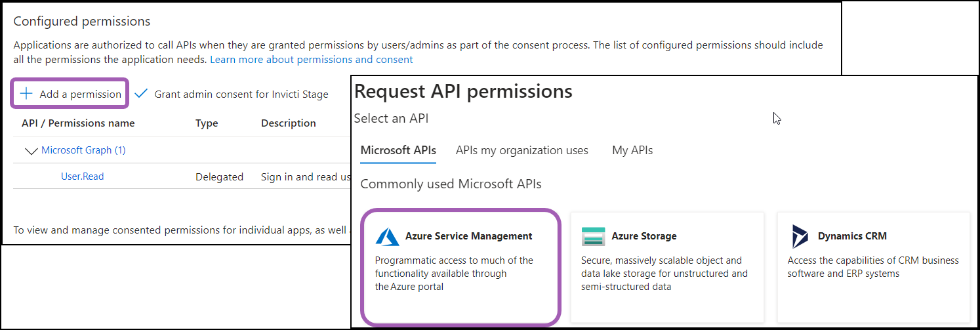Click the Select an API label

pyautogui.click(x=391, y=118)
